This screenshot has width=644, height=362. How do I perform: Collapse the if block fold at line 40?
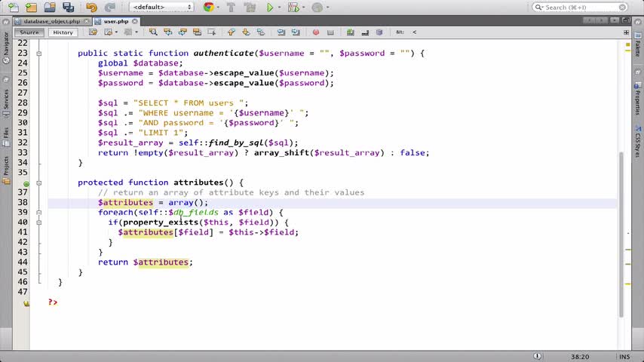click(x=39, y=222)
